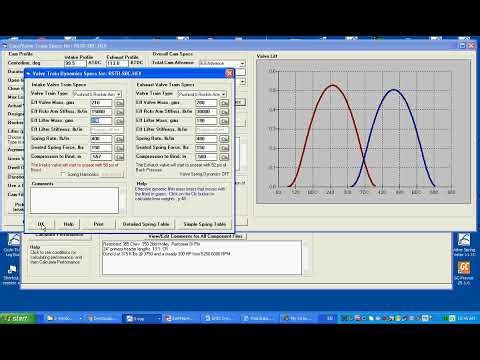Click the intake Eff Rocker Arm Stiffness field
The height and width of the screenshot is (360, 480).
[x=102, y=112]
